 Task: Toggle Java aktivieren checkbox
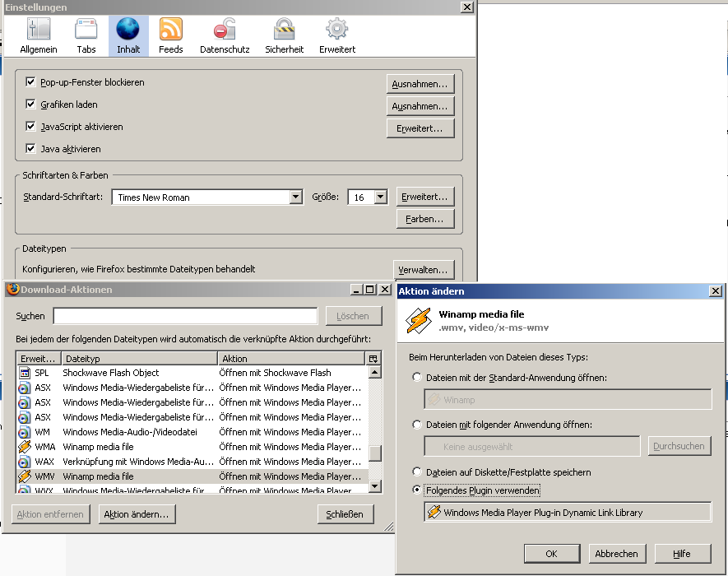coord(30,149)
